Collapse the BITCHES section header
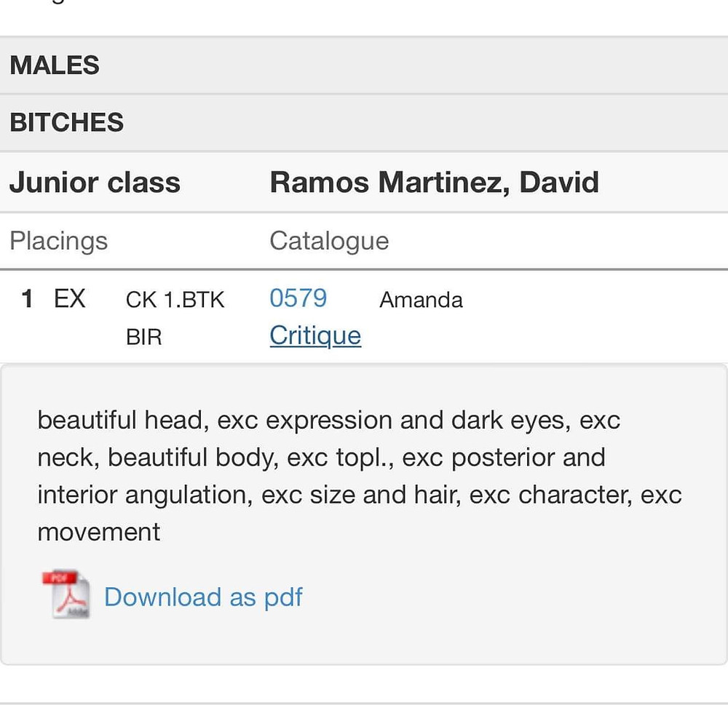This screenshot has height=708, width=728. 364,122
